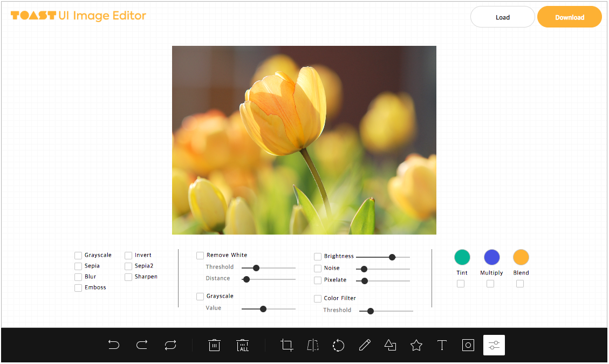Enable the Pixelate effect
609x364 pixels.
coord(318,280)
